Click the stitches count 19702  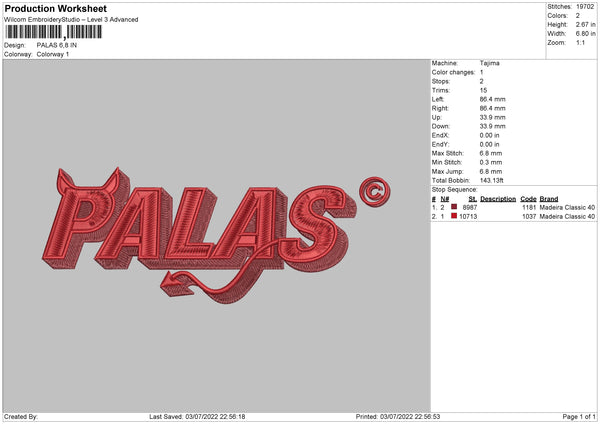click(x=586, y=6)
